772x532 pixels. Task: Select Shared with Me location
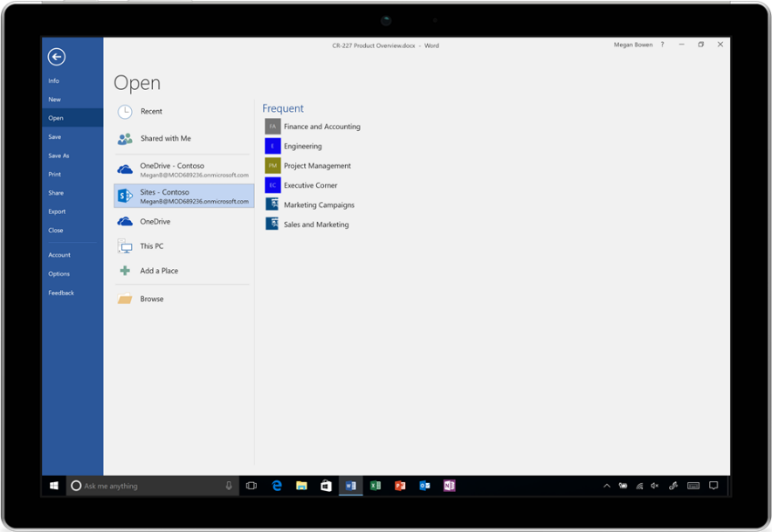coord(165,139)
